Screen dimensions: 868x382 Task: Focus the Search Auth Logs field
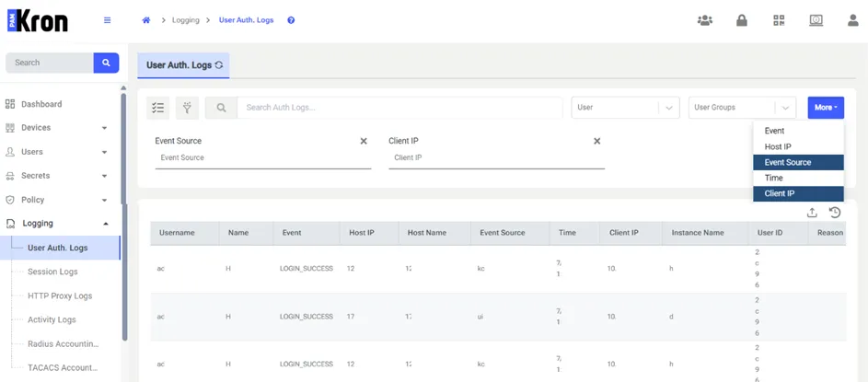tap(399, 108)
